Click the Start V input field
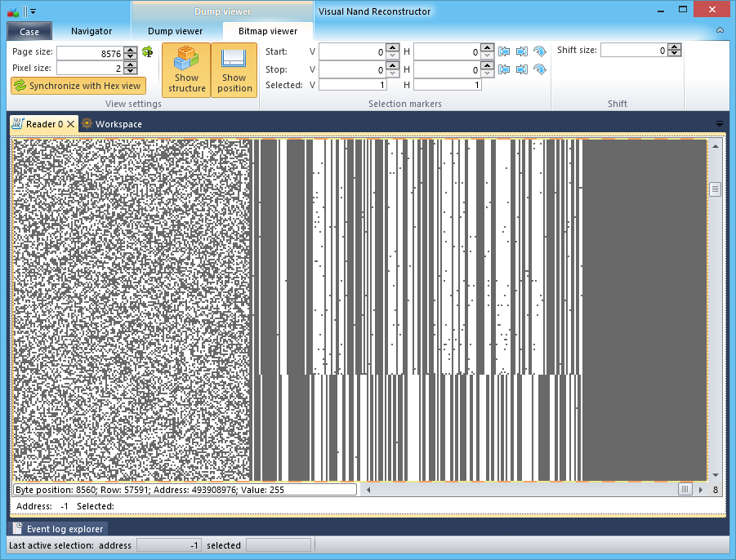The width and height of the screenshot is (736, 560). click(x=353, y=51)
